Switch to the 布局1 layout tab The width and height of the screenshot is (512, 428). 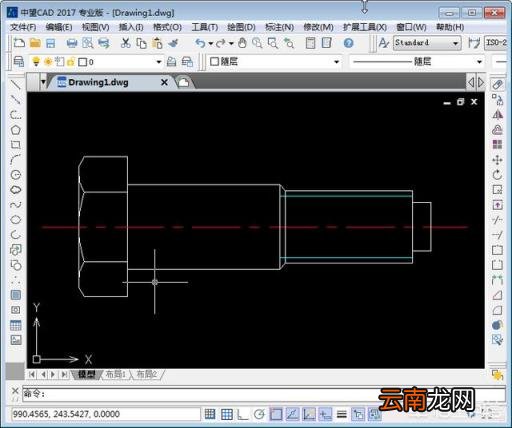tap(115, 374)
